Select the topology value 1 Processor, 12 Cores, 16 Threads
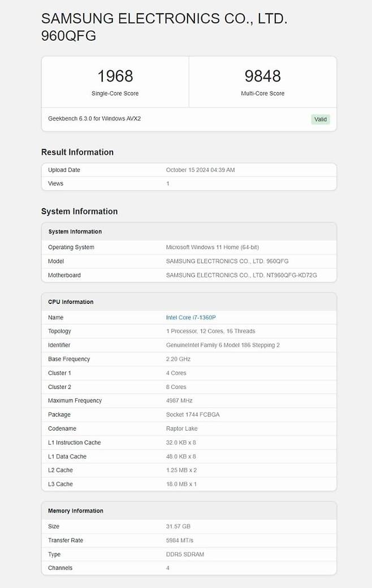This screenshot has width=372, height=588. pyautogui.click(x=210, y=331)
